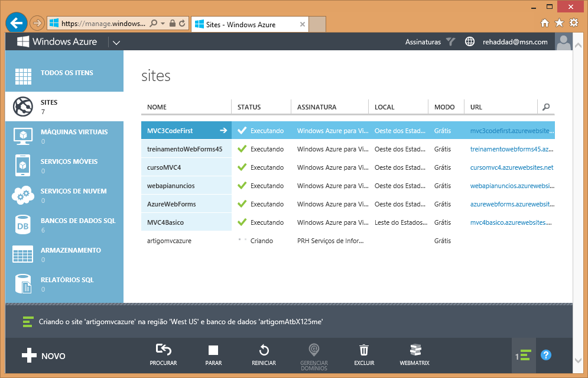Open Máquinas Virtuais monitor icon
The height and width of the screenshot is (378, 588).
[23, 136]
